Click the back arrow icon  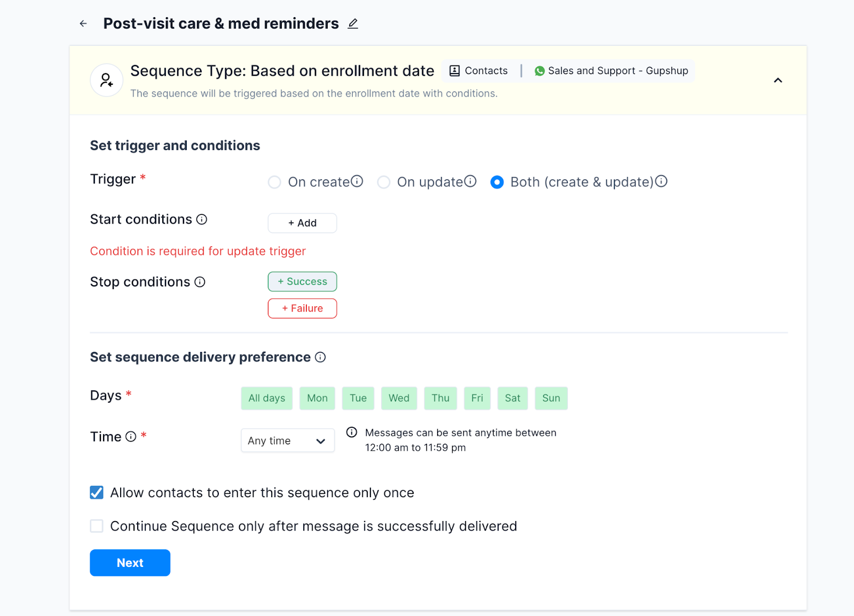[x=83, y=23]
